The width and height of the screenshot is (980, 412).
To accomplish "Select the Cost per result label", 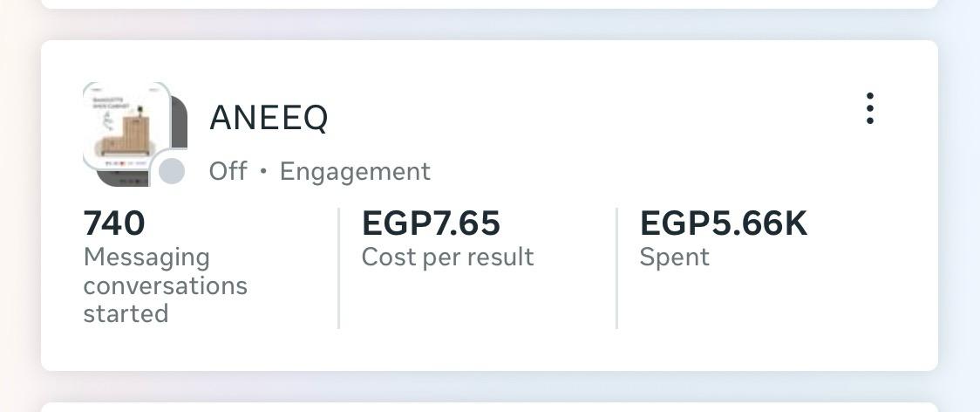I will coord(447,257).
